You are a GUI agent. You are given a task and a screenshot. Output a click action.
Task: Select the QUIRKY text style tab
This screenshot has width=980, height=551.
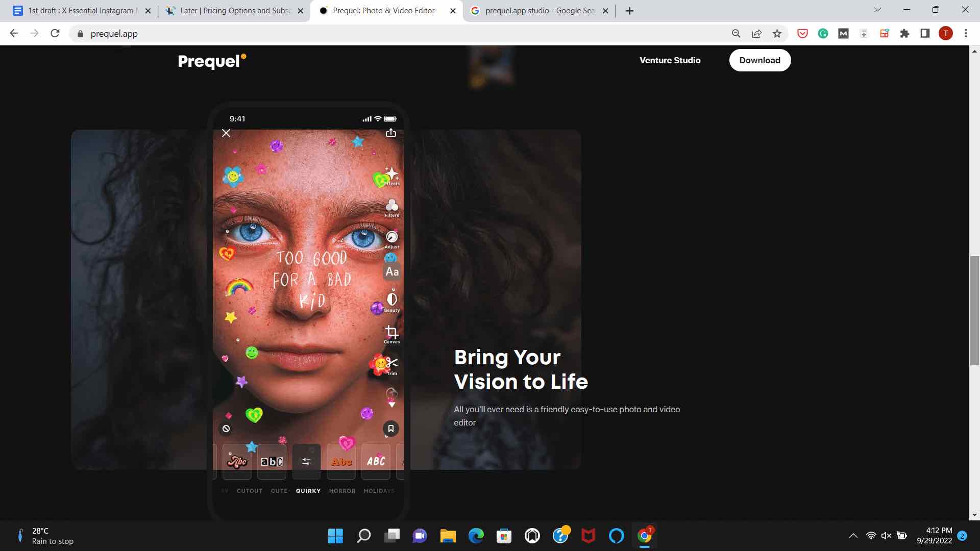(x=308, y=490)
